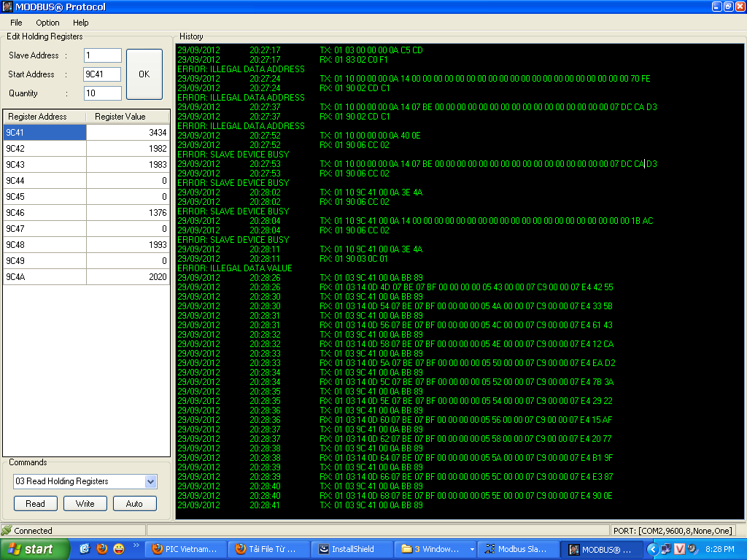The width and height of the screenshot is (747, 560).
Task: Click the 20:28:41 TX history line
Action: click(300, 505)
